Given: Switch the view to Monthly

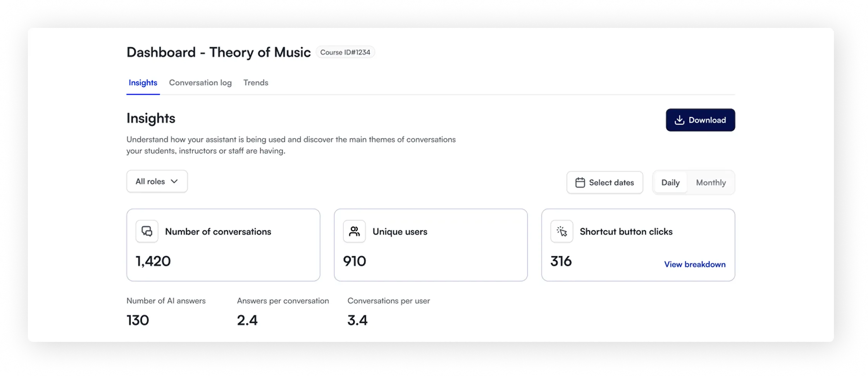Looking at the screenshot, I should [711, 183].
